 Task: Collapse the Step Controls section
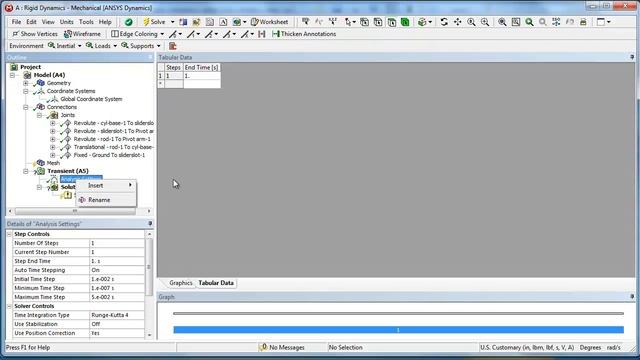[x=9, y=234]
